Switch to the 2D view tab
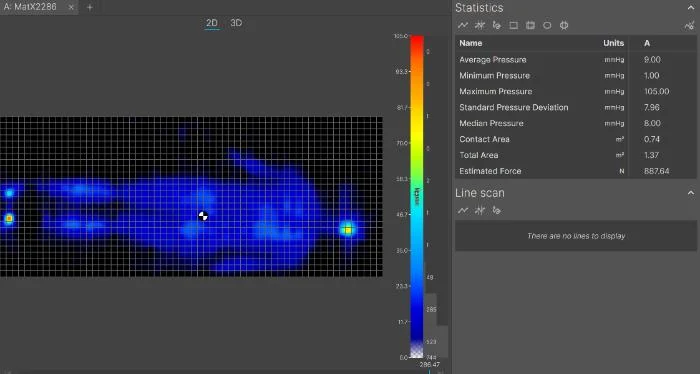The width and height of the screenshot is (700, 374). coord(212,23)
